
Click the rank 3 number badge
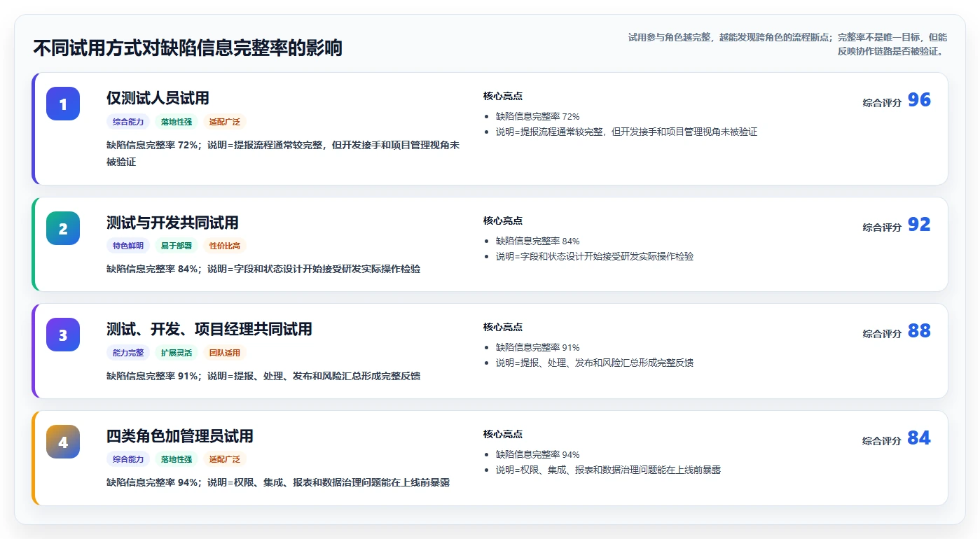point(63,335)
